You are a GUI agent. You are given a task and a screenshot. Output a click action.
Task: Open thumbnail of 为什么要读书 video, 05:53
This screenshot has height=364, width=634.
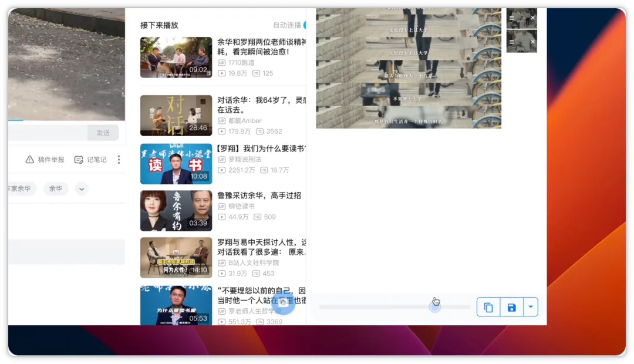point(176,305)
